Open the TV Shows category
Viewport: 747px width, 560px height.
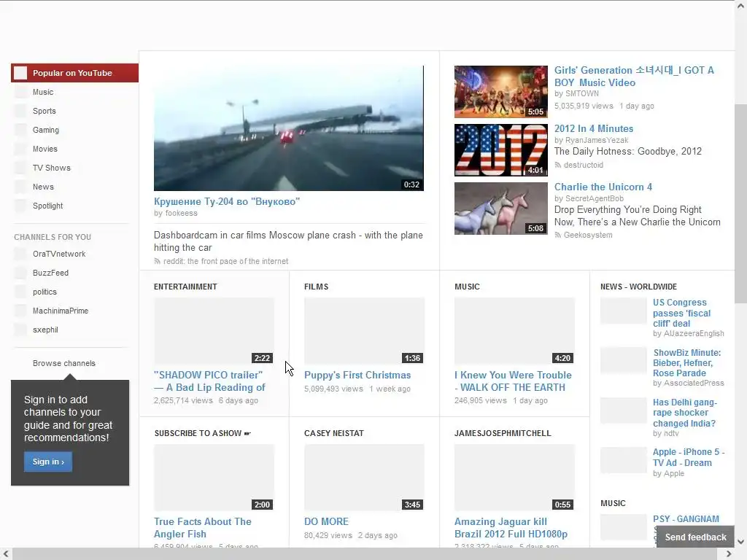point(52,168)
